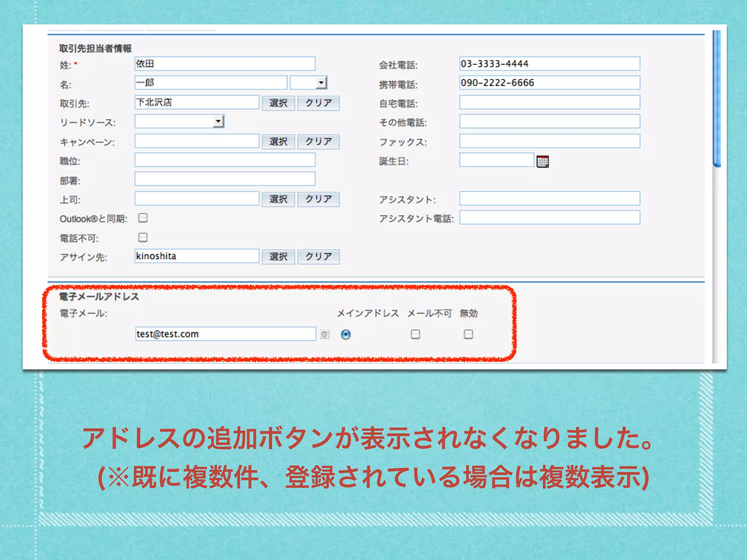Click クリア button for アサイン先

coord(318,257)
